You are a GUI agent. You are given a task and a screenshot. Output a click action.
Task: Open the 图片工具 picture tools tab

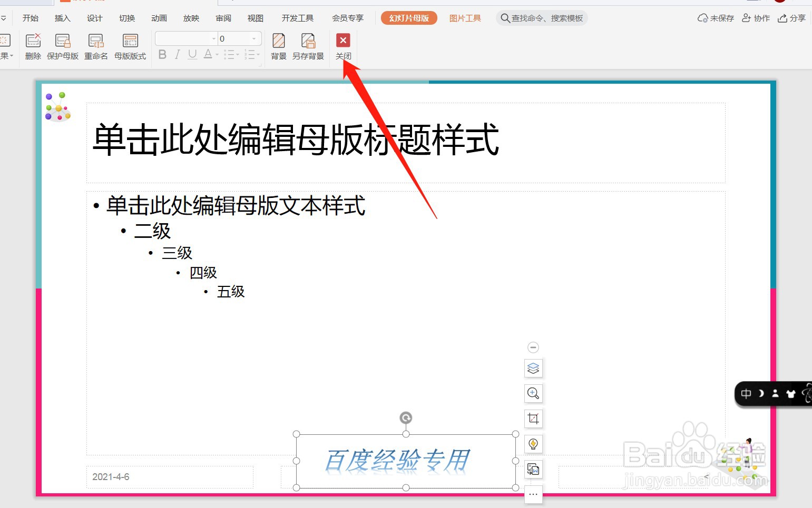465,17
